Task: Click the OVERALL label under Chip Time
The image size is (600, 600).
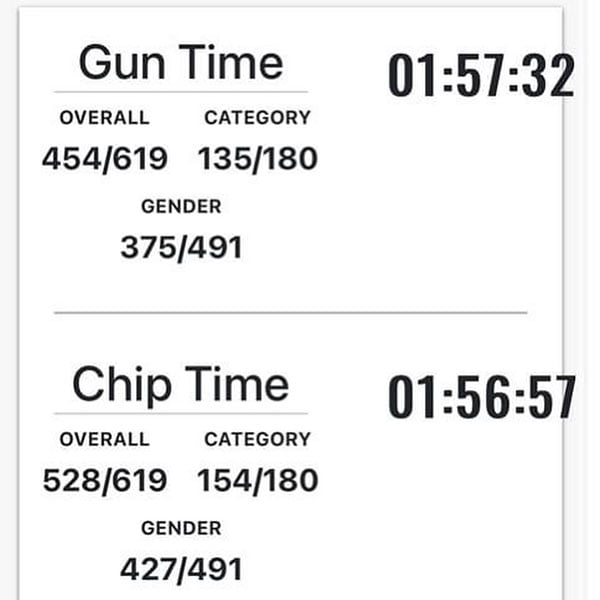Action: click(x=104, y=439)
